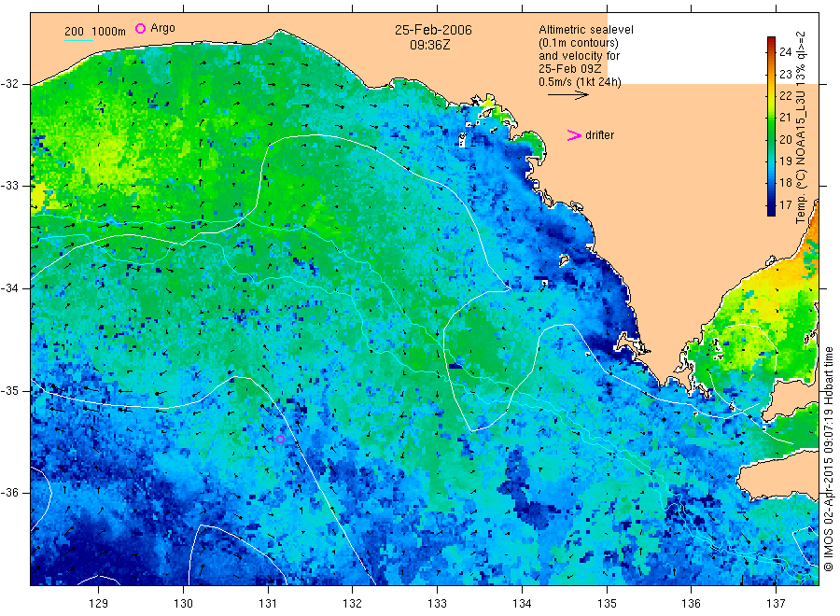
Task: Click the 'Argo' legend label
Action: (162, 28)
